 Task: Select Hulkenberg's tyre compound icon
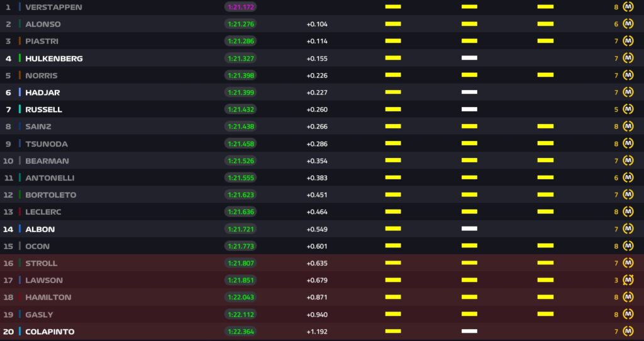click(x=628, y=58)
